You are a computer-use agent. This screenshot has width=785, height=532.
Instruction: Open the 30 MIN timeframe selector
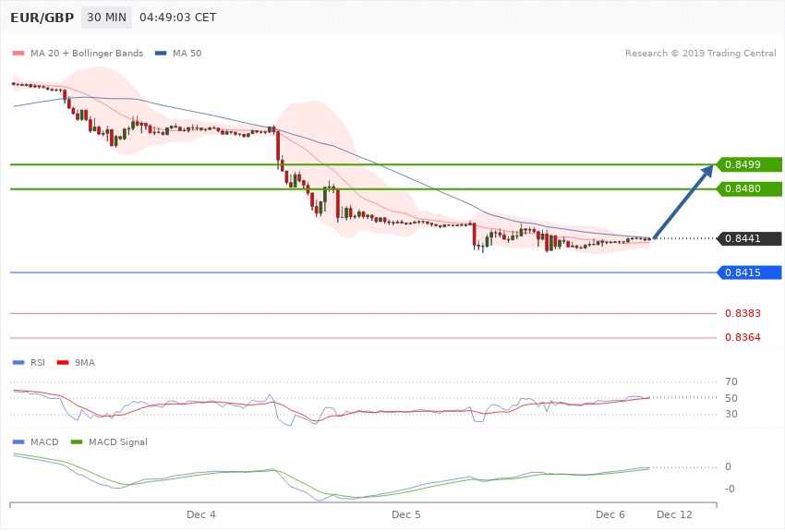(x=105, y=18)
